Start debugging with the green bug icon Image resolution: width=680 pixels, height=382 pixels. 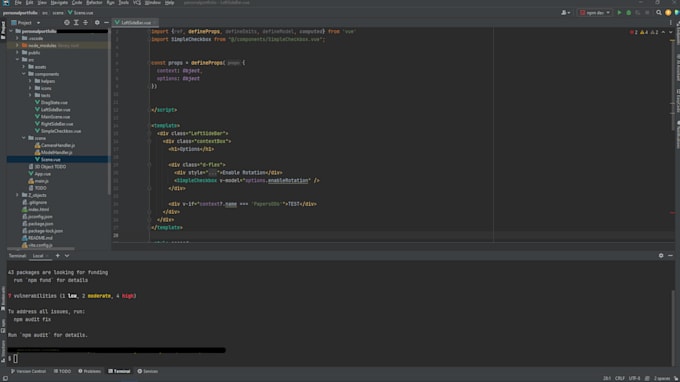pos(628,13)
